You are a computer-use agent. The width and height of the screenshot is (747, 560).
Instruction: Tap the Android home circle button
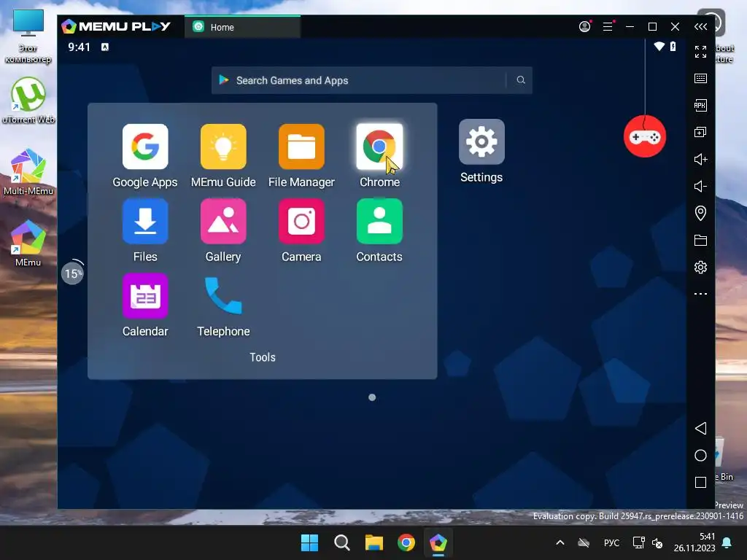[x=700, y=455]
